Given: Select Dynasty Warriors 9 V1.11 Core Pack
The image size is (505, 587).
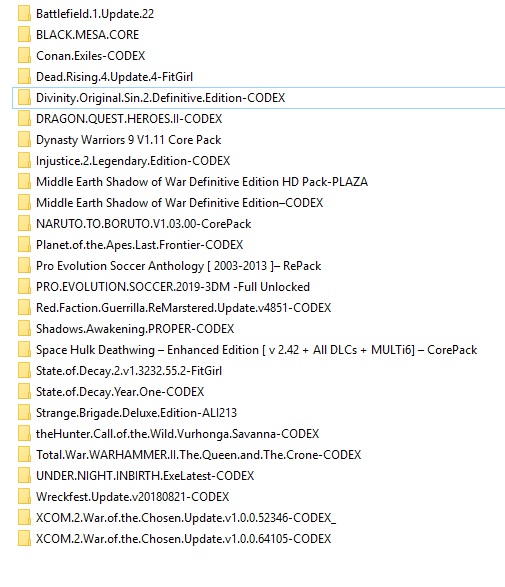Looking at the screenshot, I should coord(128,140).
